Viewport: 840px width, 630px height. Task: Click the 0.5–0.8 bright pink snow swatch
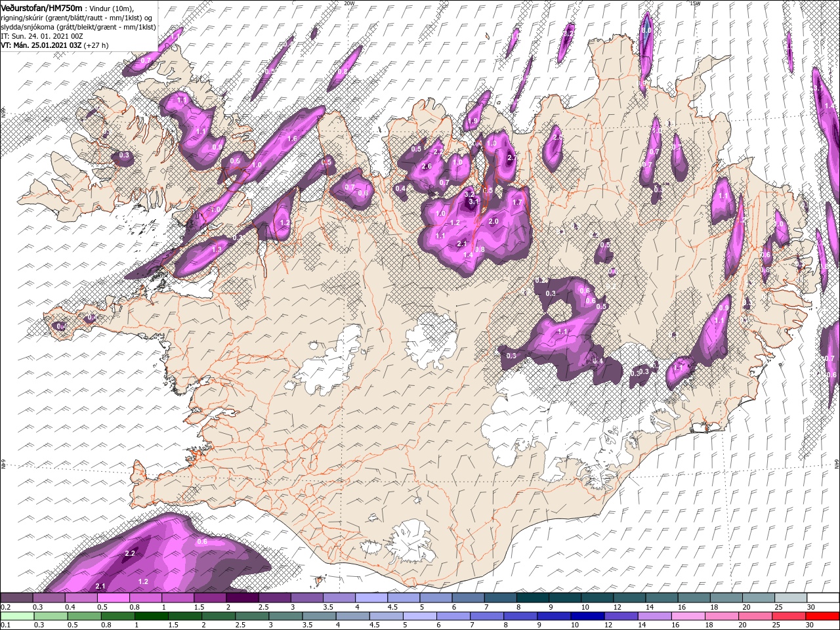tap(114, 598)
